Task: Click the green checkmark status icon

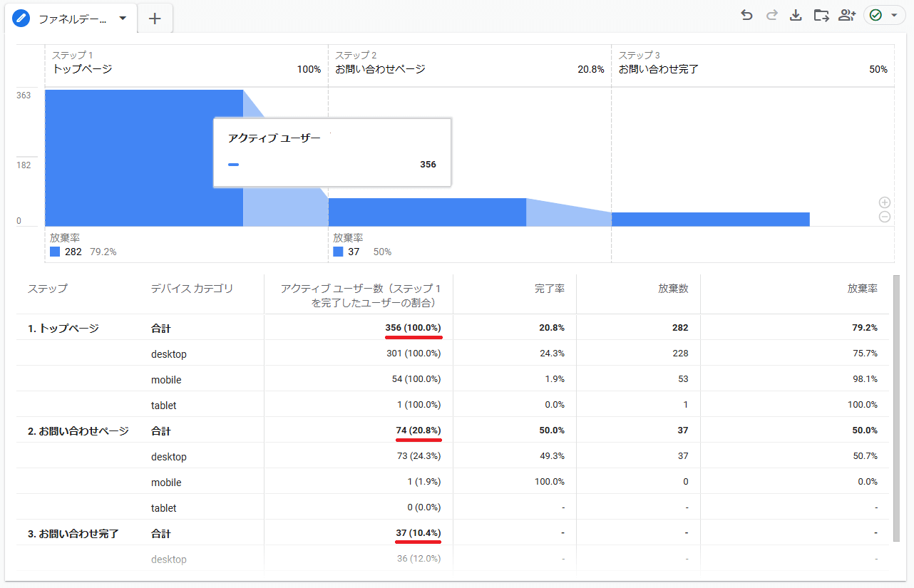Action: (876, 15)
